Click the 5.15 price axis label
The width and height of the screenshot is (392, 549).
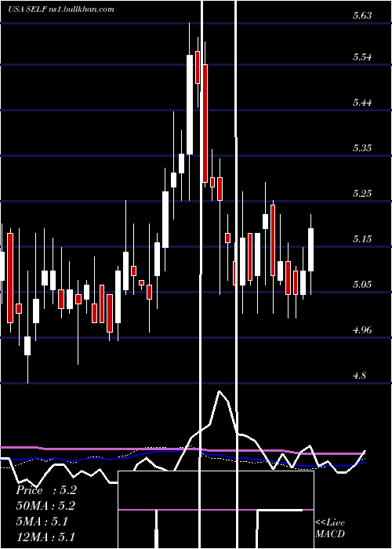[362, 239]
